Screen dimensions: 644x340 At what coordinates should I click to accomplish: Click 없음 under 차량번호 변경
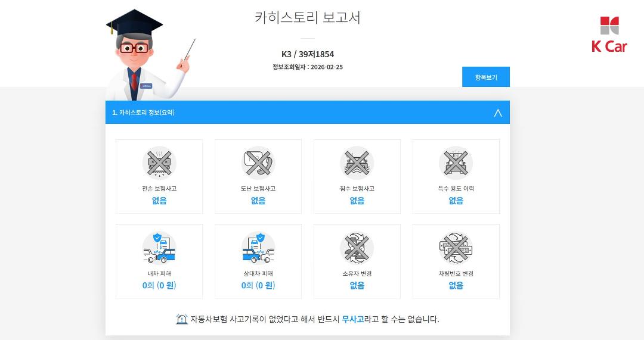(x=456, y=285)
